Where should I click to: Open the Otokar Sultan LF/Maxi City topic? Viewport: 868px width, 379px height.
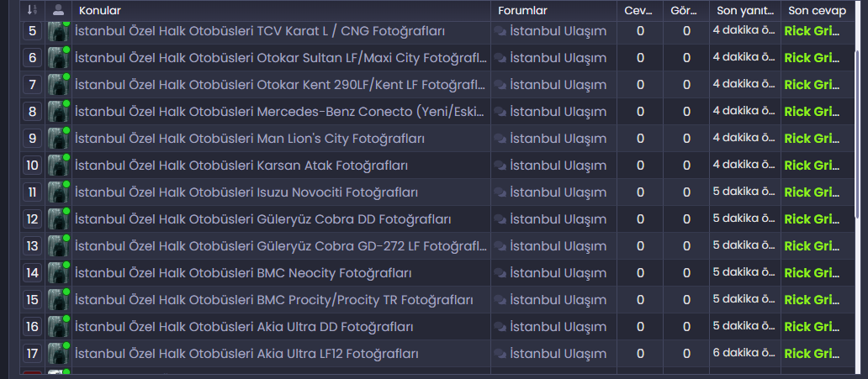tap(281, 58)
